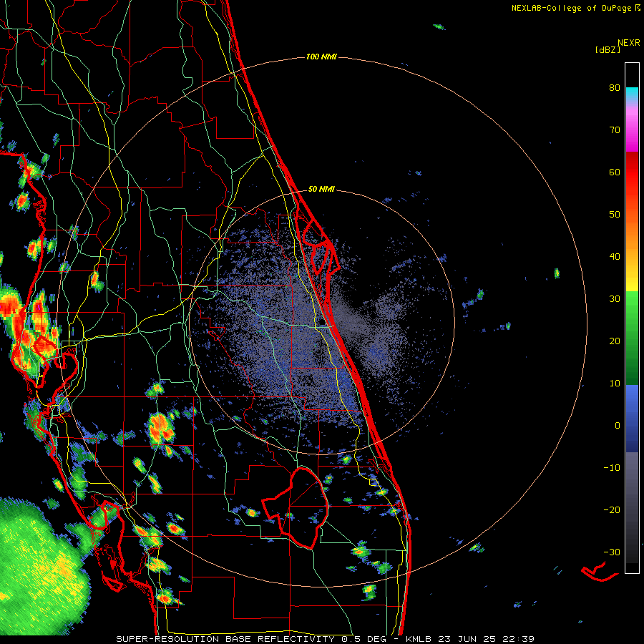Select the 70 dBZ scale value

615,130
